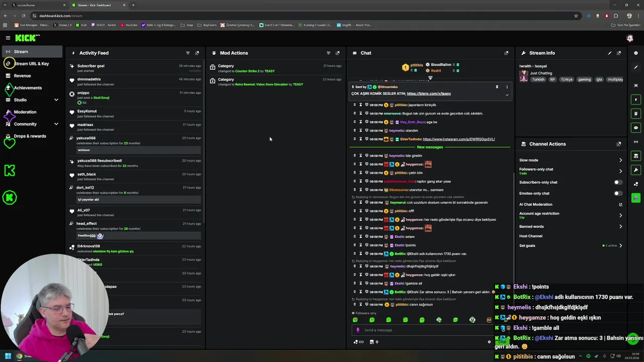This screenshot has width=644, height=362.
Task: Open the instagram link from EklerTadinda
Action: (459, 139)
